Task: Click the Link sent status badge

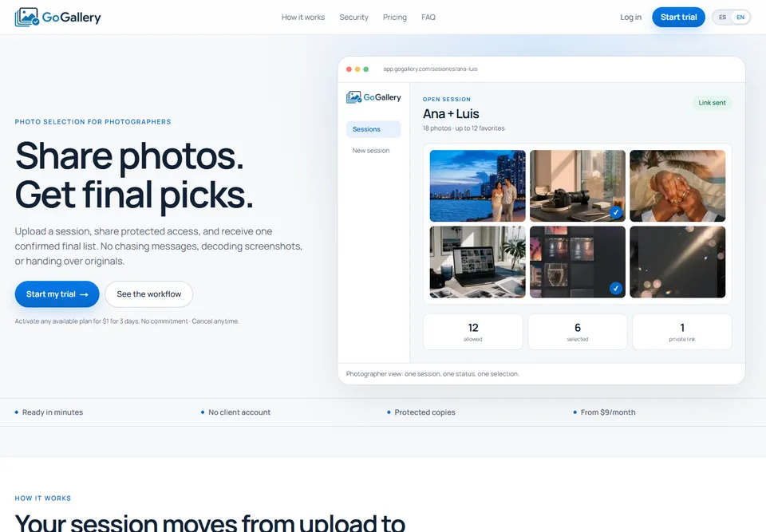Action: [x=712, y=103]
